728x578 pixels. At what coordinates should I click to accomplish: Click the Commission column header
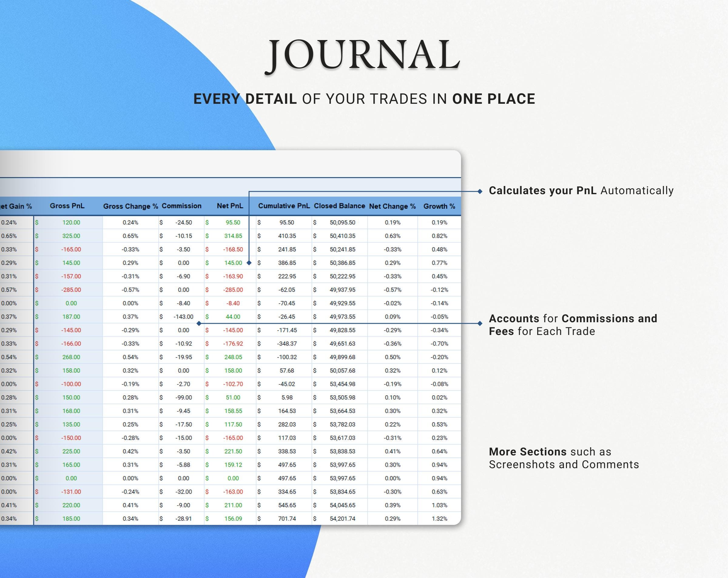[x=181, y=206]
